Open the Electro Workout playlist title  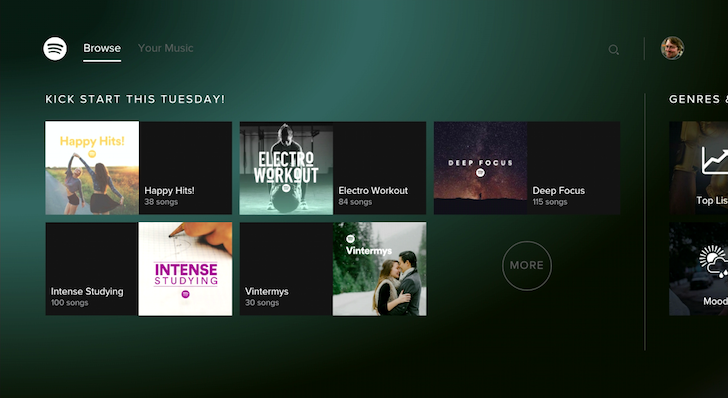373,190
